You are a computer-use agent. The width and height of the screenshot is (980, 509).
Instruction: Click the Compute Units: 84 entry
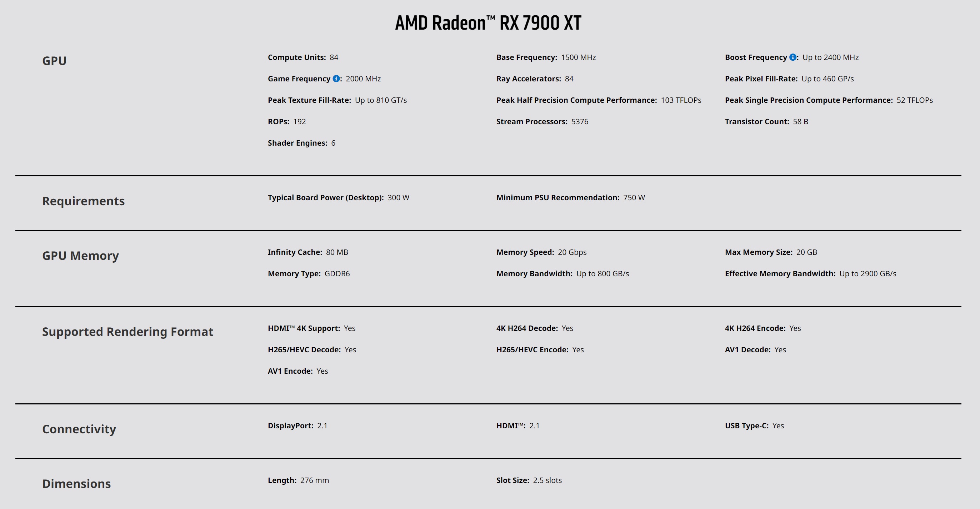303,57
